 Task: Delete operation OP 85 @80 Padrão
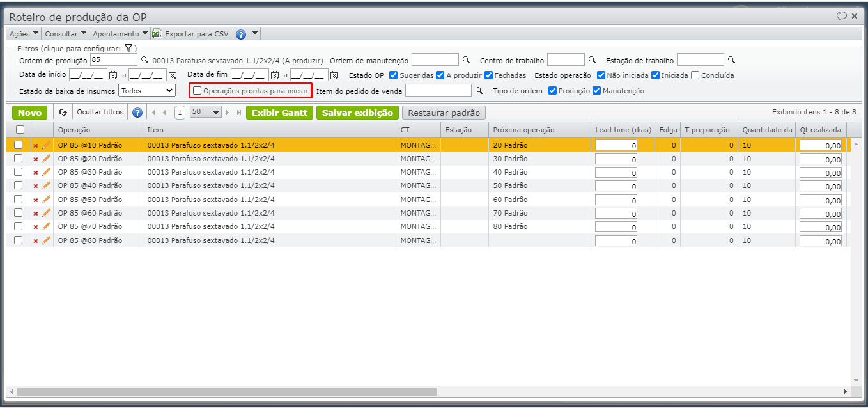tap(36, 240)
